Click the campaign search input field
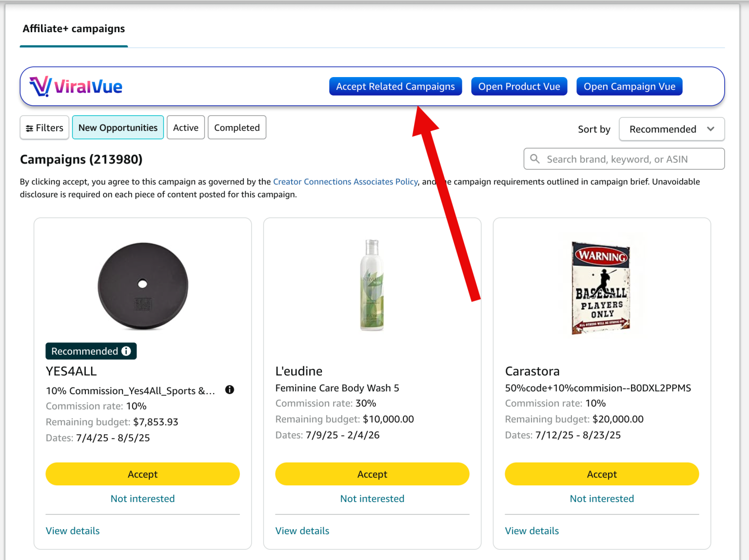The image size is (749, 560). click(624, 159)
